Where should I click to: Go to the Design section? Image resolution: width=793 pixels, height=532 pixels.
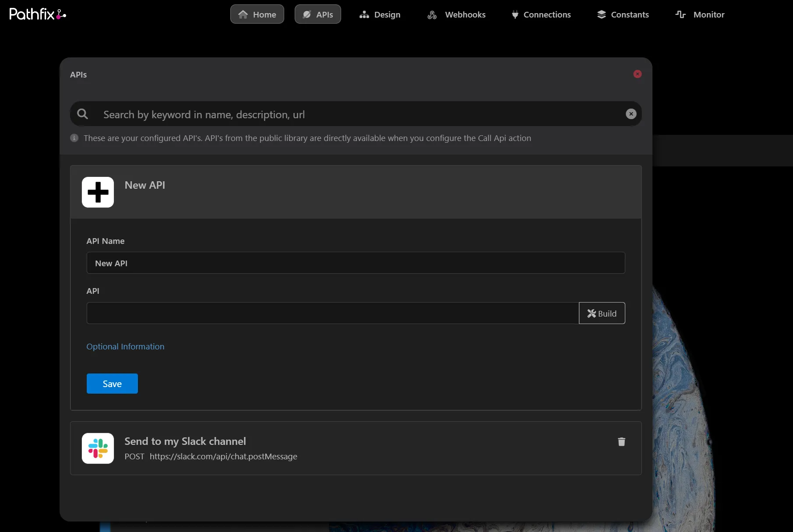(380, 14)
